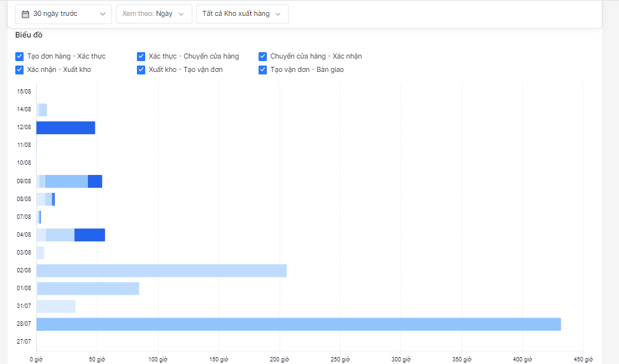
Task: Open the '30 ngày trước' date range dropdown
Action: pos(64,14)
